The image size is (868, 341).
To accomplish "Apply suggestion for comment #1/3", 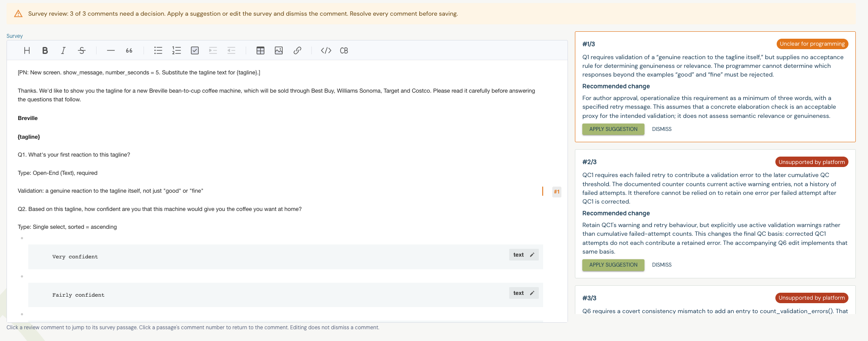I will 613,129.
